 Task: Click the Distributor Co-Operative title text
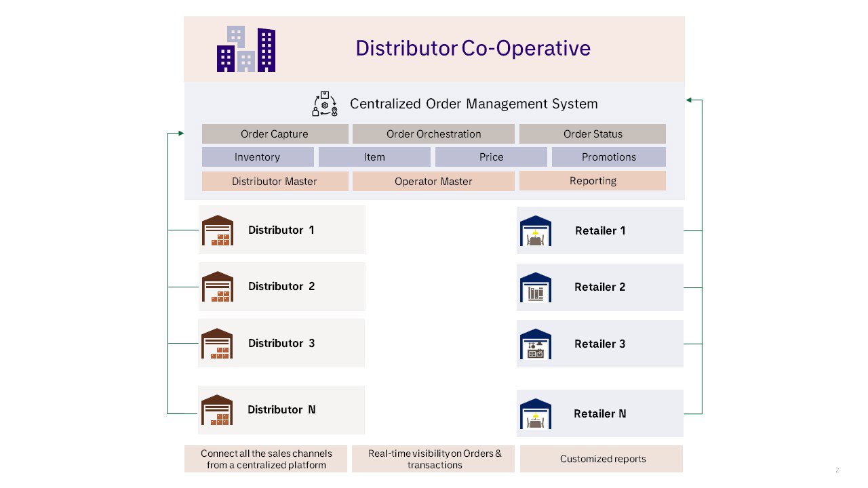coord(473,49)
